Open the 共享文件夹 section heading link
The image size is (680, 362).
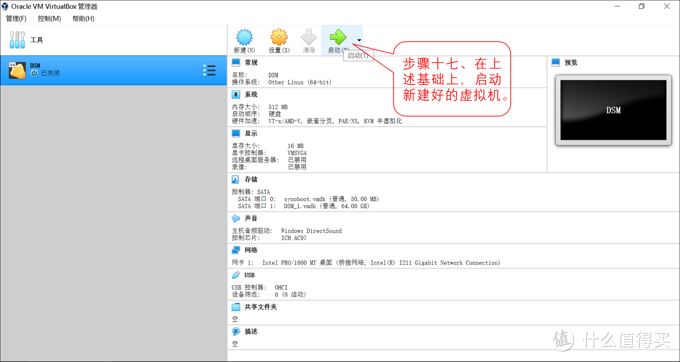[261, 307]
